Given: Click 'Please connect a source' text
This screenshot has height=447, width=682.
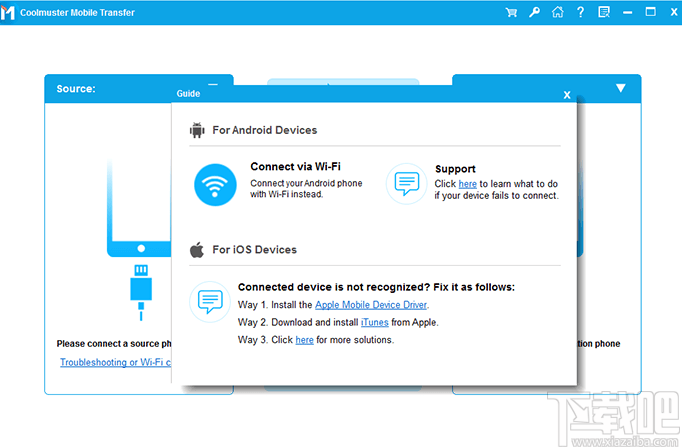Looking at the screenshot, I should (x=114, y=344).
